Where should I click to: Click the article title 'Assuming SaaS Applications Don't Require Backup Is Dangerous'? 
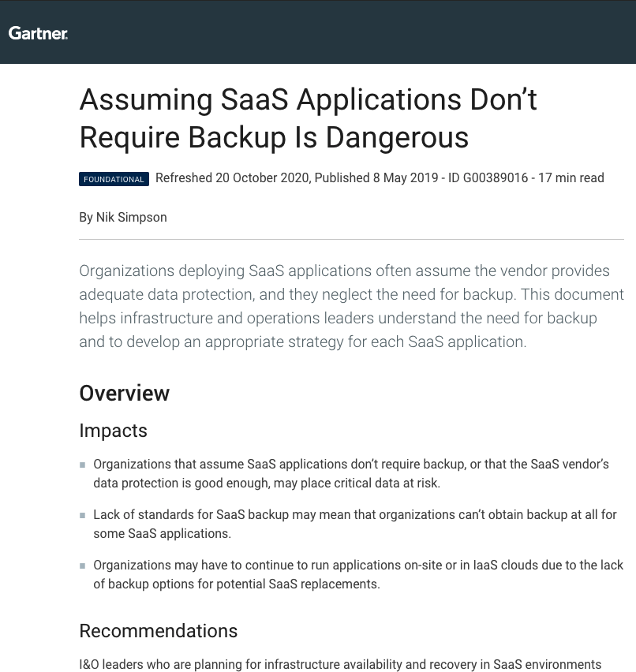308,118
